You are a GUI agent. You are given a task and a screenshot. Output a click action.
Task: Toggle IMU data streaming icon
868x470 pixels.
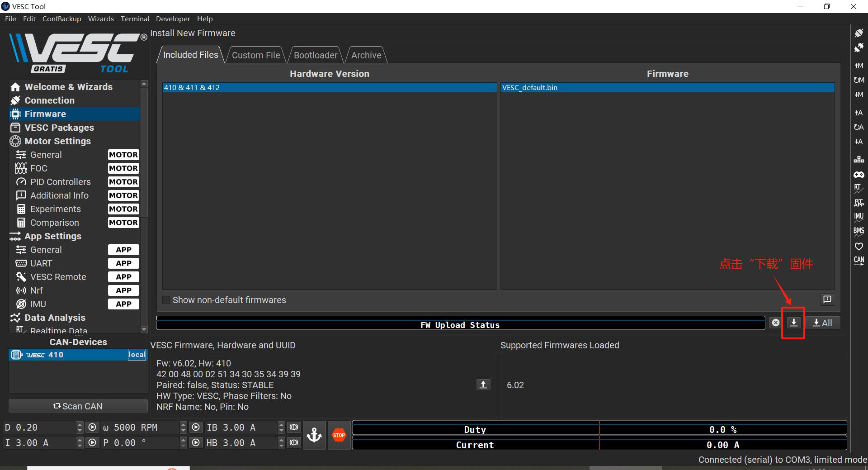(x=859, y=217)
